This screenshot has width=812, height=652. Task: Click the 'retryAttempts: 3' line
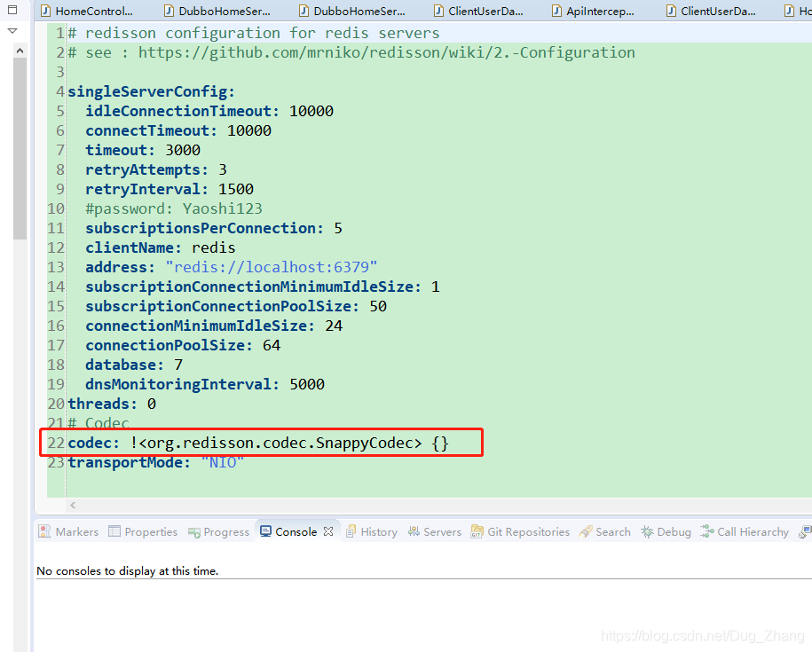[x=156, y=169]
